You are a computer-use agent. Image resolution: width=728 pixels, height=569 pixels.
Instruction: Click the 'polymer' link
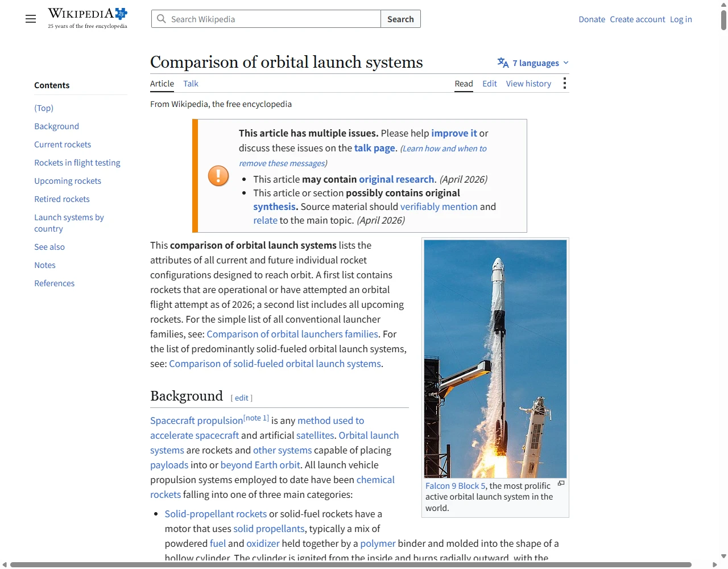coord(378,543)
